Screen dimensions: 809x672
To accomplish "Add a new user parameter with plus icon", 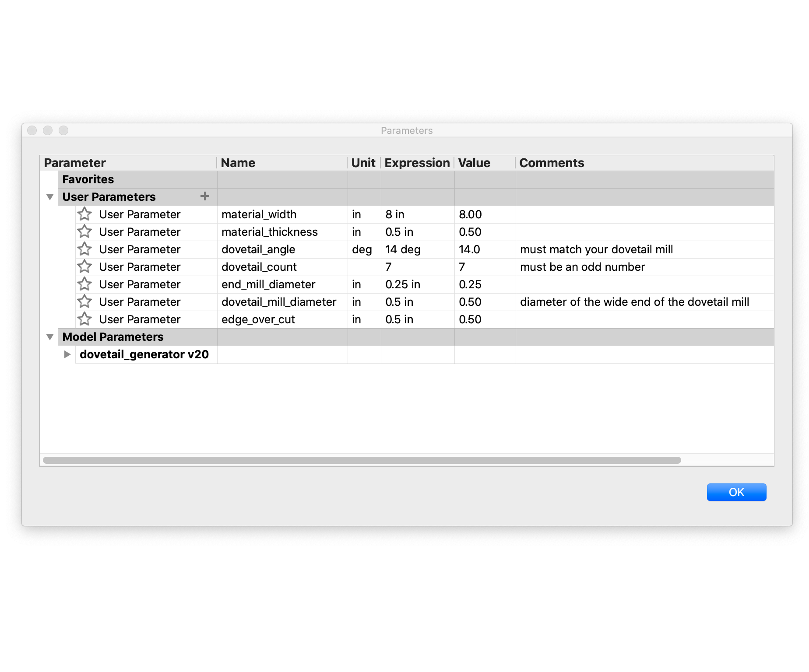I will (204, 196).
